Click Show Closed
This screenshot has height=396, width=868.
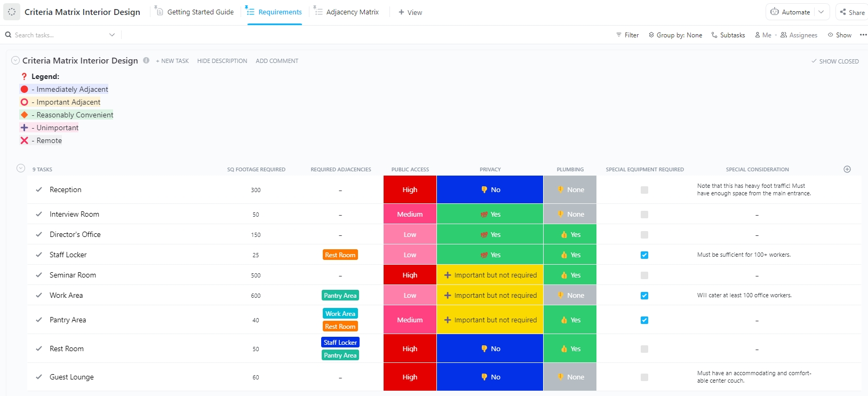835,61
